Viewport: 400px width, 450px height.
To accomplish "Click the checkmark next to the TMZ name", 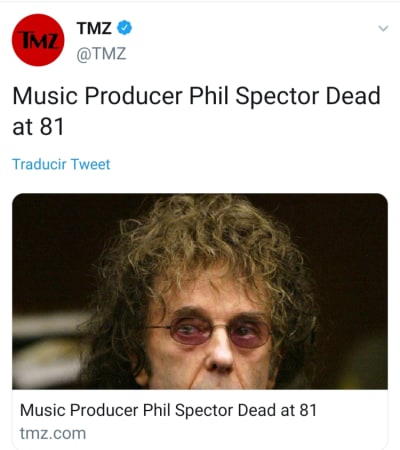I will click(125, 28).
